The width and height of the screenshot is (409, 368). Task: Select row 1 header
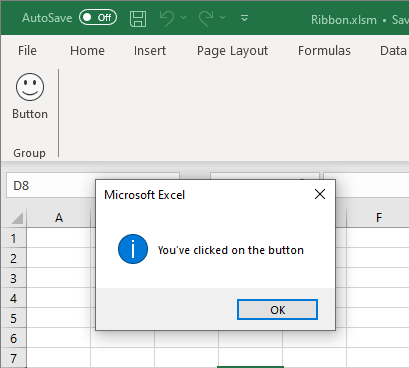(13, 238)
